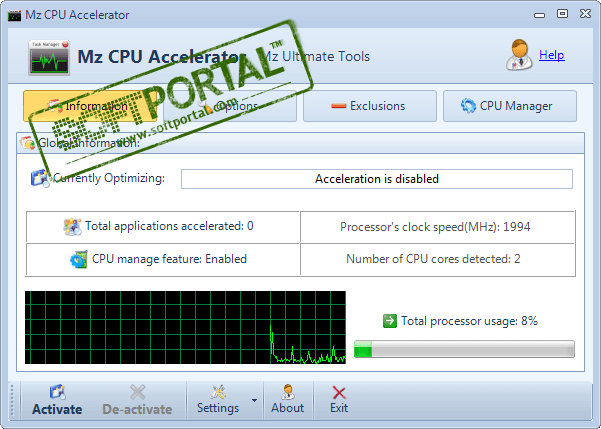Click the Total applications accelerated icon
This screenshot has width=601, height=429.
pyautogui.click(x=72, y=226)
